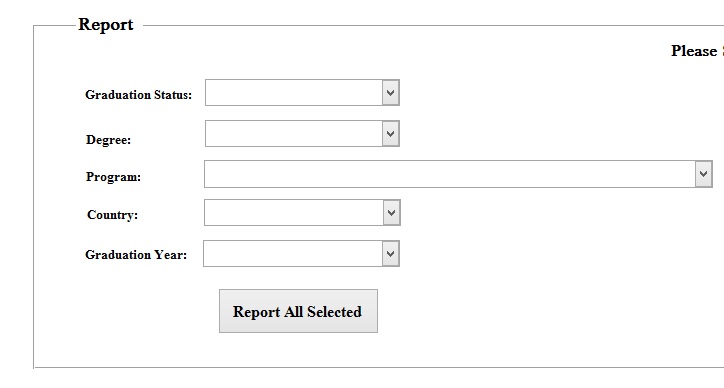Click the Please text at top right
This screenshot has height=388, width=724.
694,51
